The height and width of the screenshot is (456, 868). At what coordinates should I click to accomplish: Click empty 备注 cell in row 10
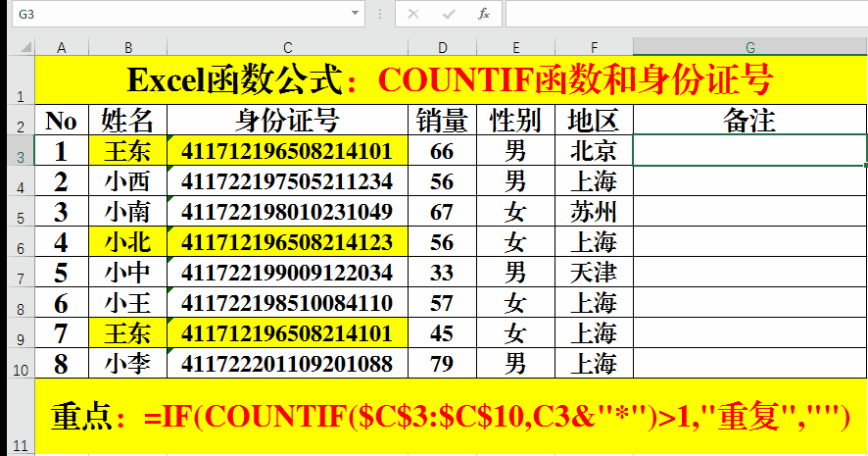pos(750,364)
